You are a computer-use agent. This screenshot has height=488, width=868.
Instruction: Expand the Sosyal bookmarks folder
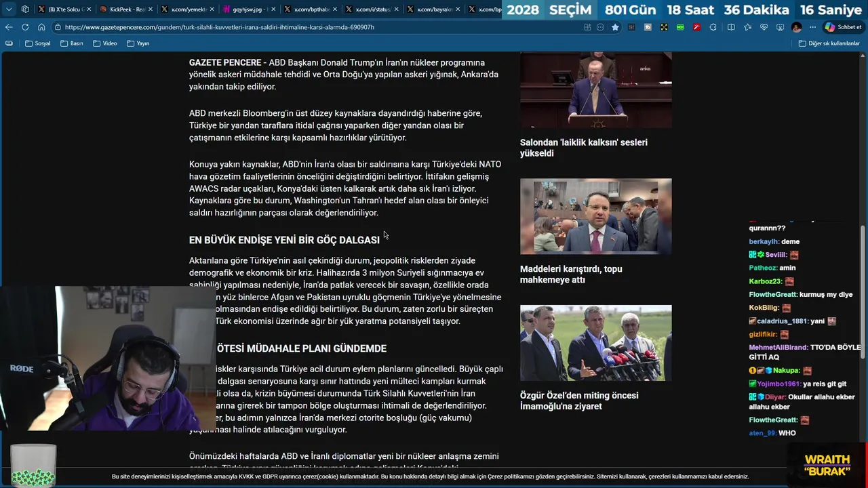(37, 43)
